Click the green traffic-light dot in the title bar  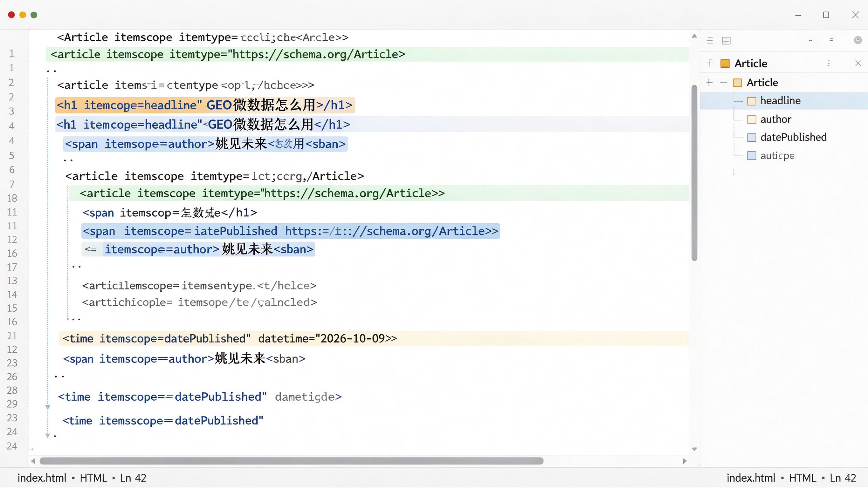(x=34, y=15)
